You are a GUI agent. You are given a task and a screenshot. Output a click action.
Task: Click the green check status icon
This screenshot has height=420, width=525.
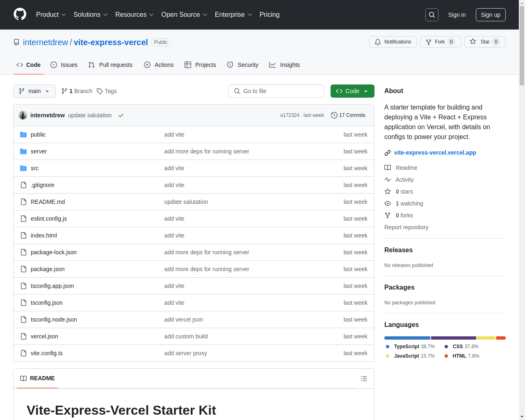point(121,115)
